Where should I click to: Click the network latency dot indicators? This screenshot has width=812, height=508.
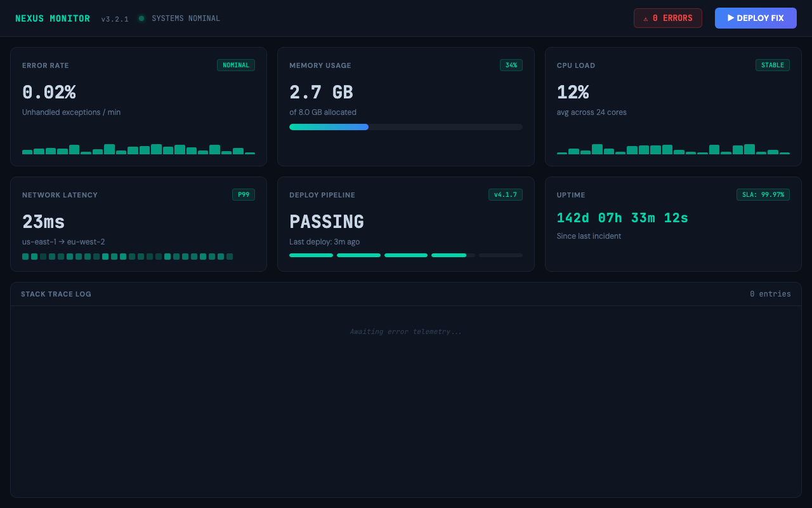pyautogui.click(x=128, y=257)
